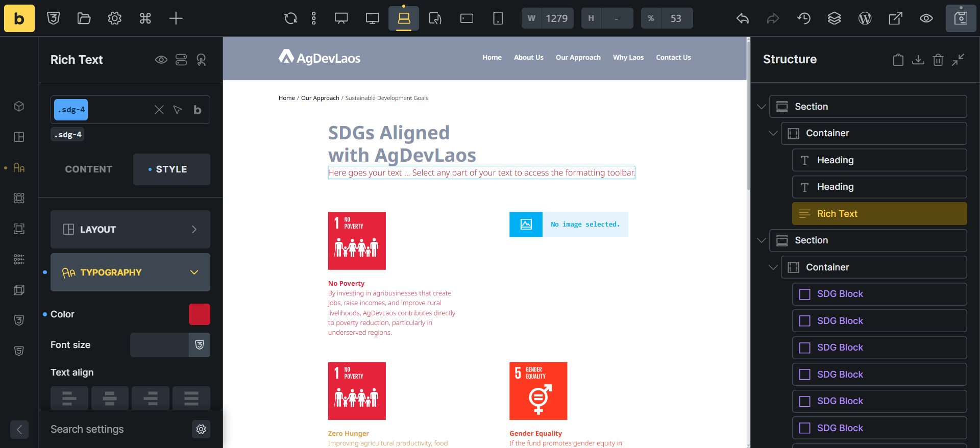
Task: Open font size units CSS dropdown
Action: 200,345
